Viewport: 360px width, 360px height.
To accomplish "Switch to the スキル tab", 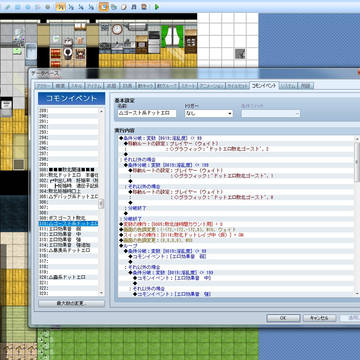I will tap(76, 86).
